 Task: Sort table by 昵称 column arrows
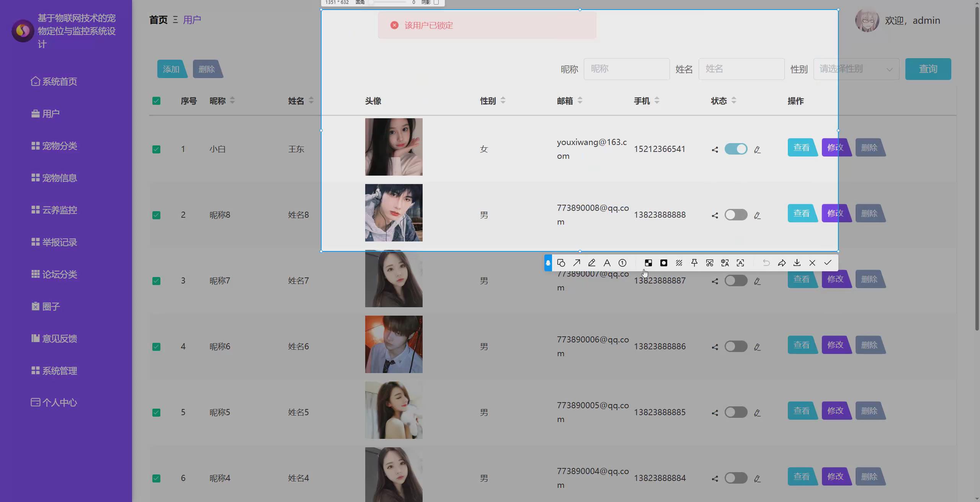232,101
